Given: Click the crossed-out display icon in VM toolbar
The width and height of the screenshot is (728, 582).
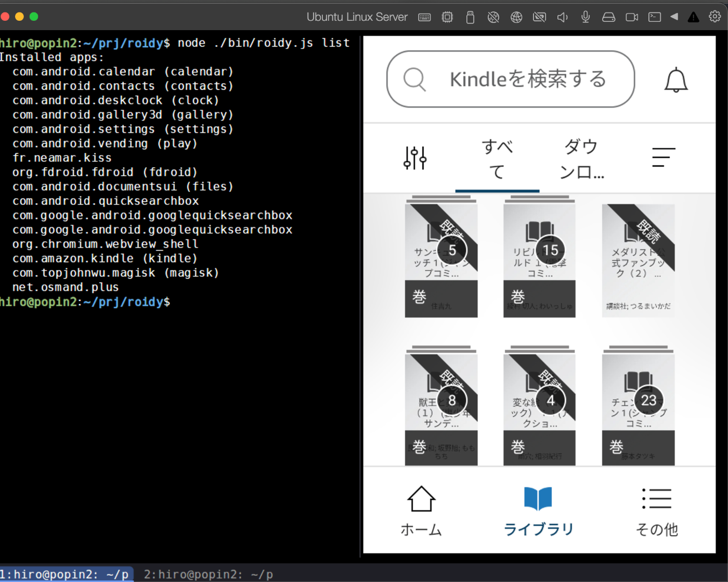Looking at the screenshot, I should [x=539, y=17].
